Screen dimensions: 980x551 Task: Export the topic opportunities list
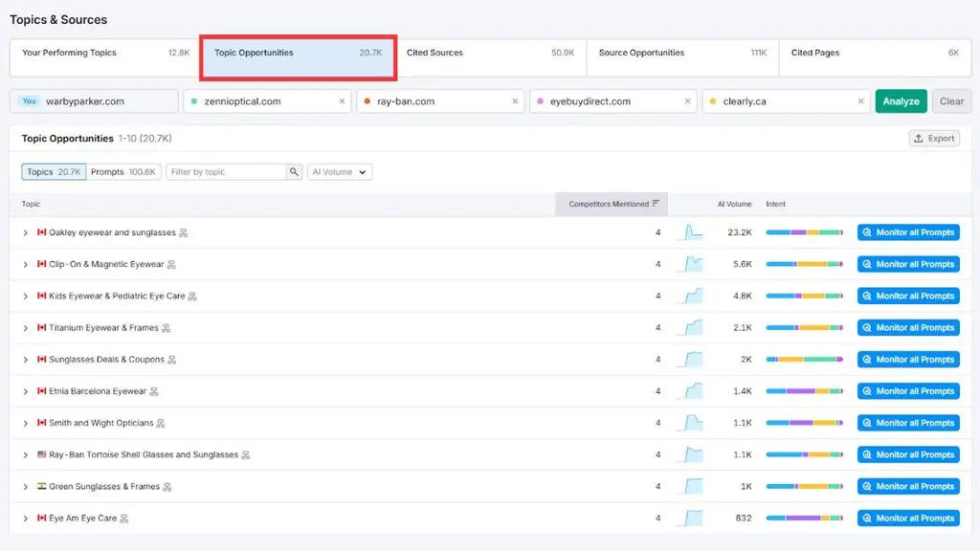(x=934, y=139)
